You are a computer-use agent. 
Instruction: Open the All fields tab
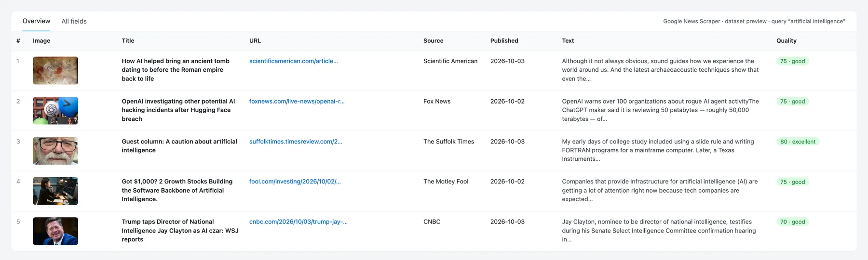(74, 21)
